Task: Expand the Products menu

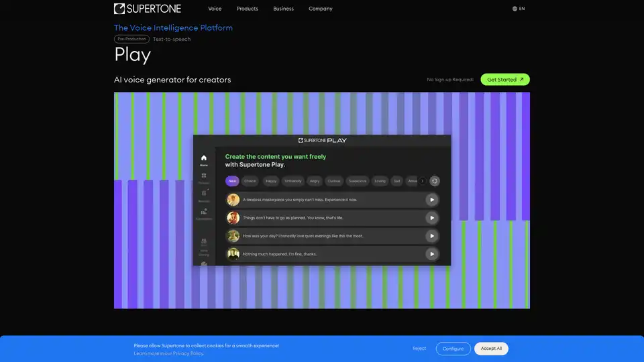Action: 248,9
